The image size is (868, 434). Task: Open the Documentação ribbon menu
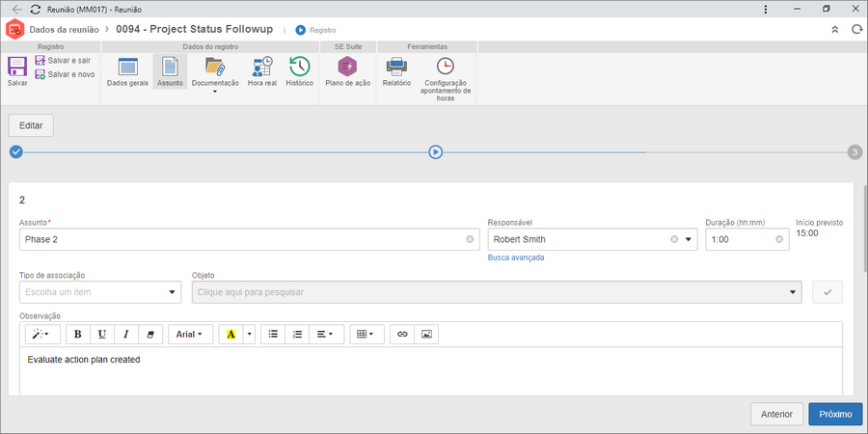pos(215,73)
